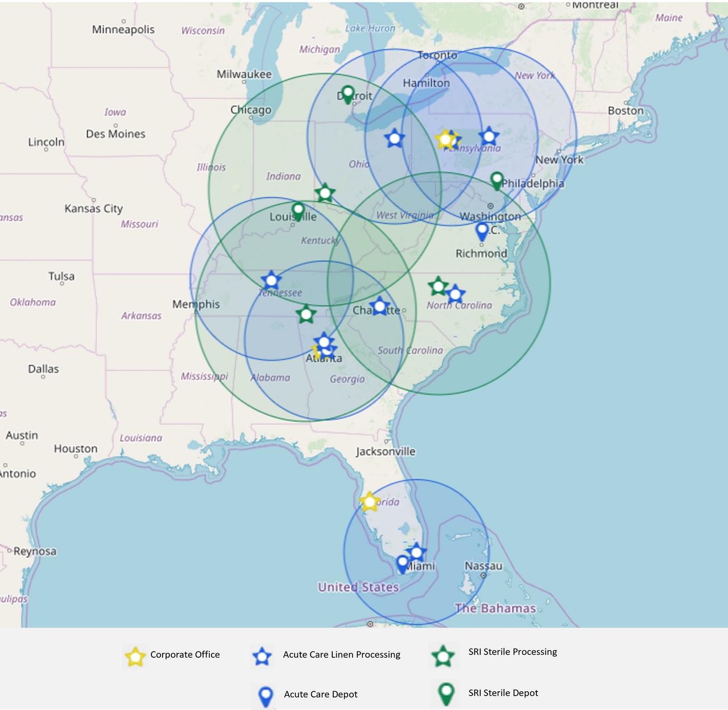Image resolution: width=728 pixels, height=710 pixels.
Task: Select the Corporate Office star in Pennsylvania
Action: 446,138
